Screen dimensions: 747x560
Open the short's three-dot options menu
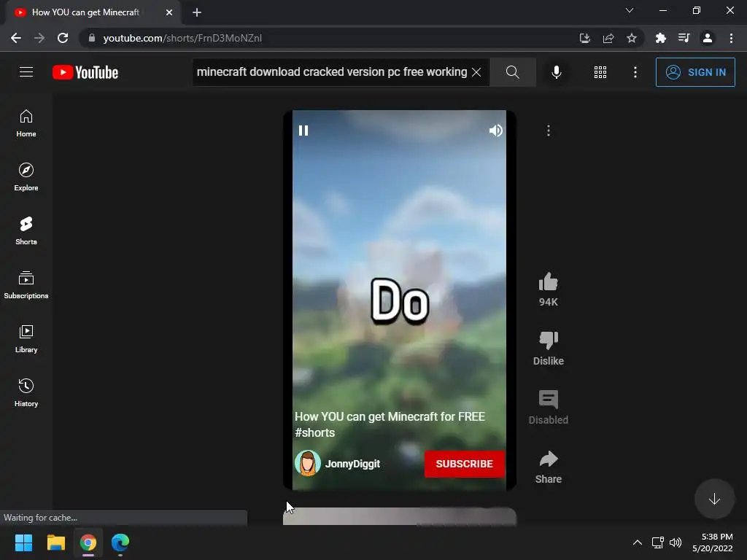coord(549,131)
